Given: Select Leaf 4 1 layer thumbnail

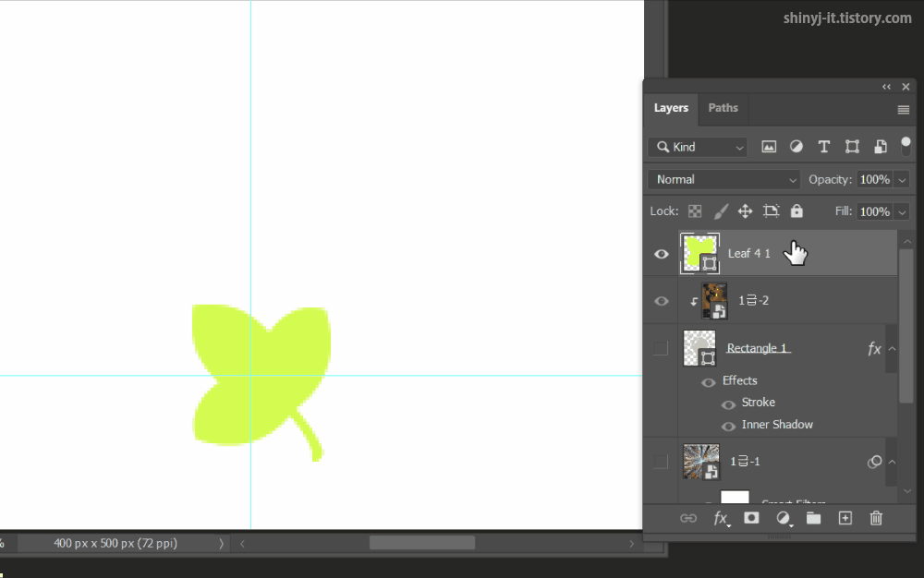Looking at the screenshot, I should pyautogui.click(x=700, y=254).
